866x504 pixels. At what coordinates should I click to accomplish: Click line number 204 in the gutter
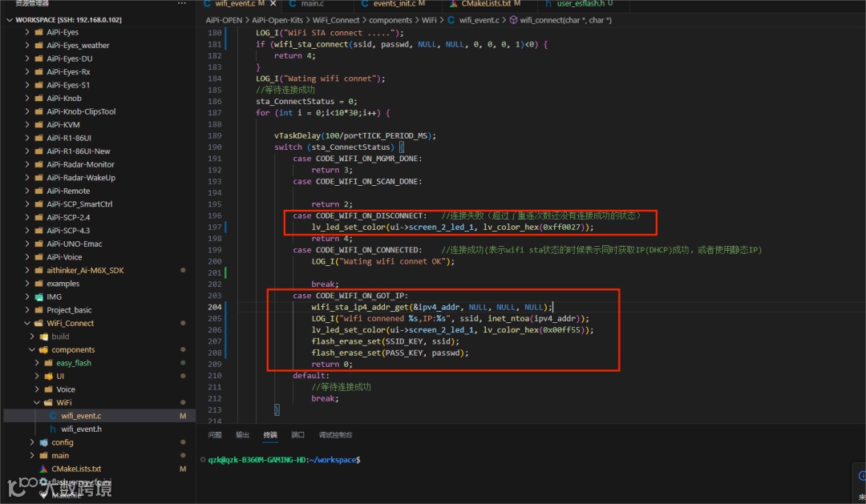pyautogui.click(x=214, y=307)
